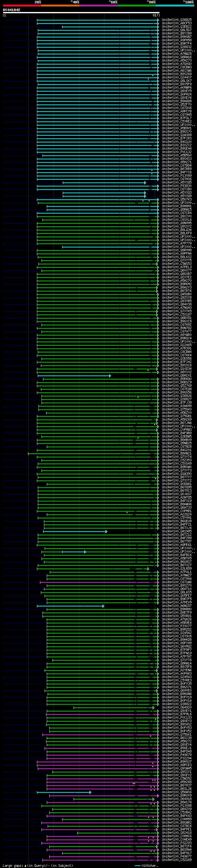
Task: Select hit label UniRef100_A5H268
Action: pos(177,782)
